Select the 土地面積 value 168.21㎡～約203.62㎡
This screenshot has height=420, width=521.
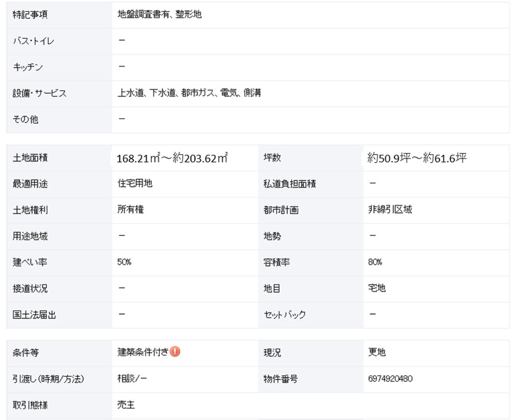(x=172, y=158)
